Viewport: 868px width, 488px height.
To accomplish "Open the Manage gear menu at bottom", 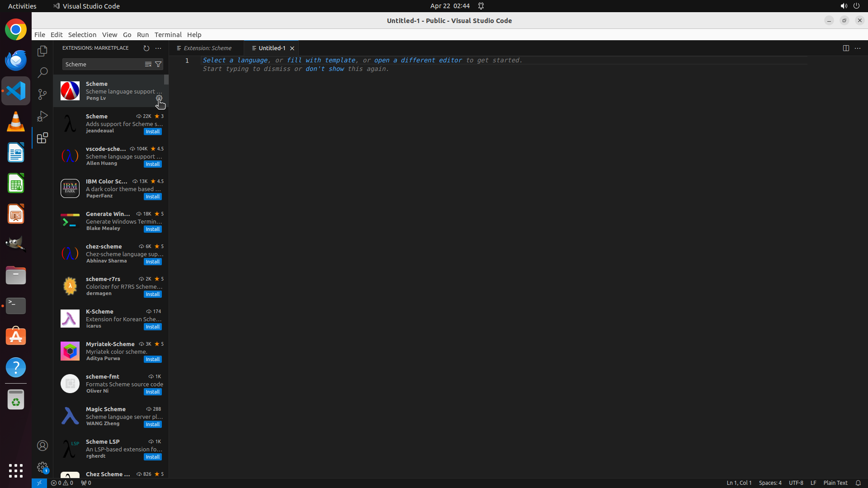I will [x=42, y=467].
